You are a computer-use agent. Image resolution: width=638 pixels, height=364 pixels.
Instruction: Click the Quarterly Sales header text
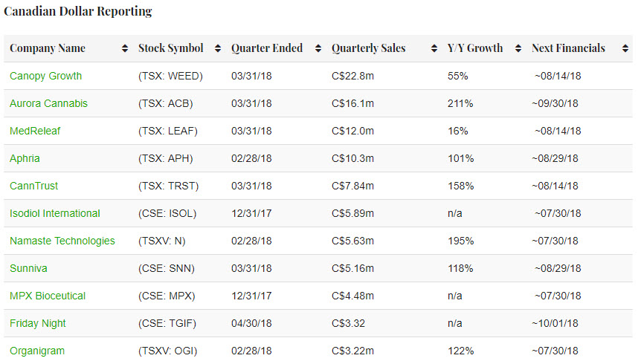[x=369, y=48]
